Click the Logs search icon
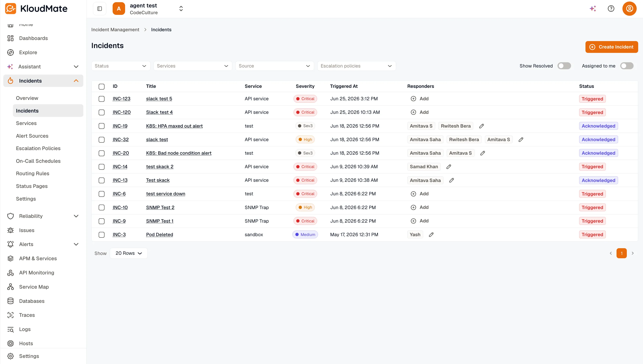The width and height of the screenshot is (643, 364). [x=10, y=329]
